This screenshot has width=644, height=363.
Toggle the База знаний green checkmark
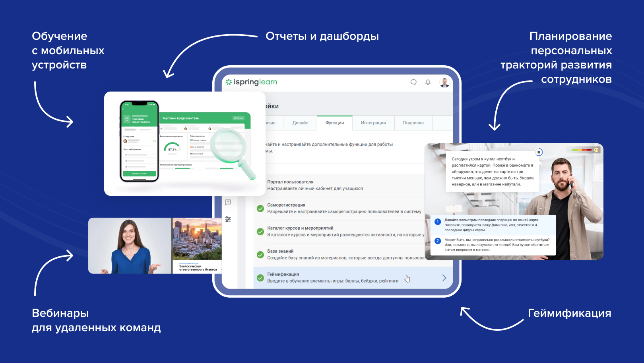(x=260, y=255)
